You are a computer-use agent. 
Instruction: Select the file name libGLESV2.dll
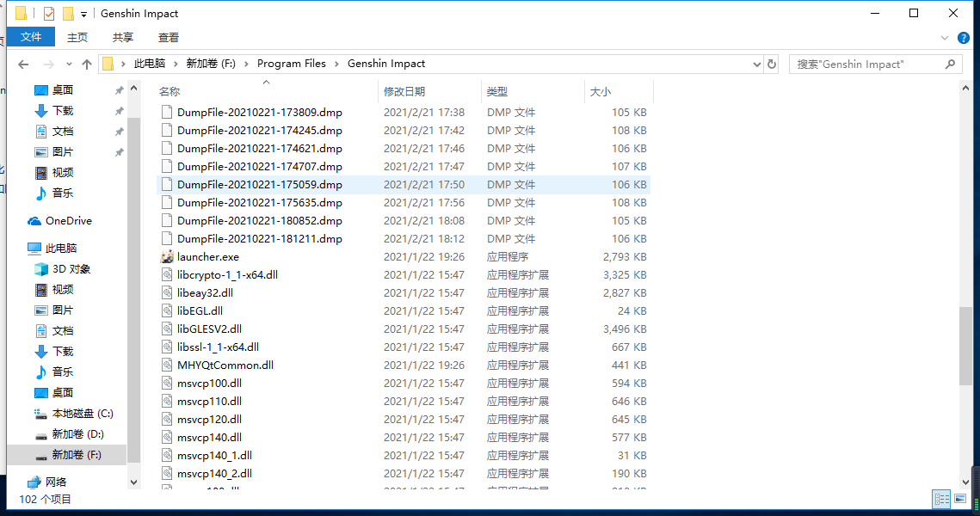point(209,329)
